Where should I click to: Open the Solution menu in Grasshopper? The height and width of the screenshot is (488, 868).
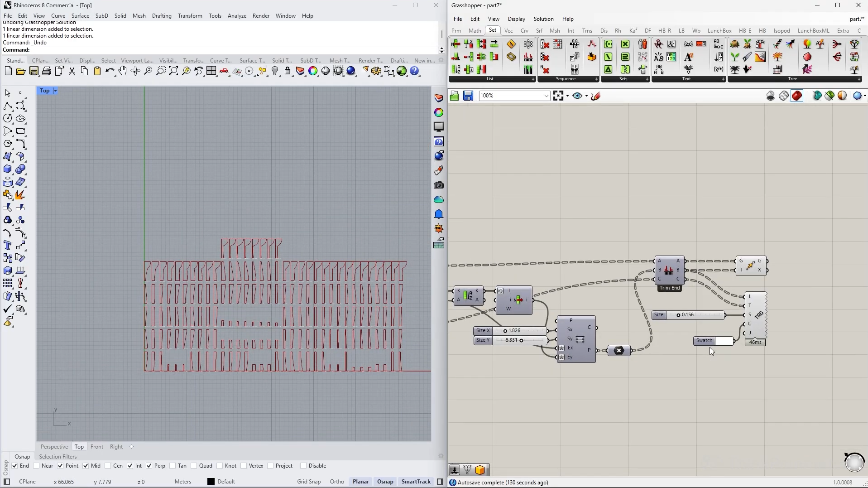[x=543, y=19]
